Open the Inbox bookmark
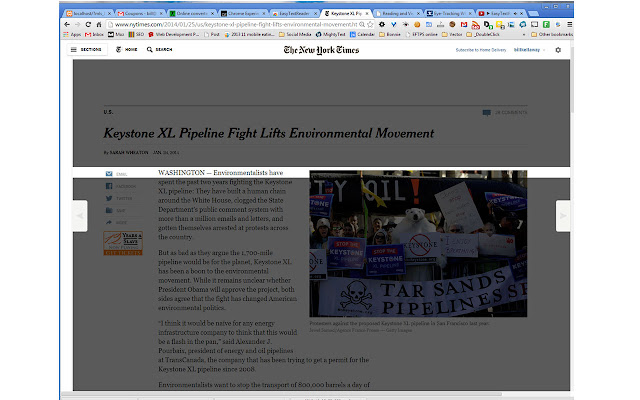 coord(94,35)
